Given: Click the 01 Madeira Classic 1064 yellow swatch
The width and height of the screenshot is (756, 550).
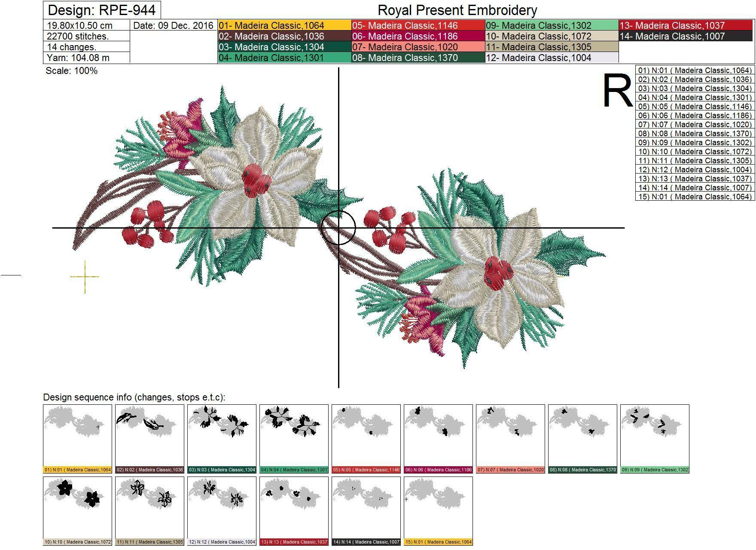Looking at the screenshot, I should point(284,25).
